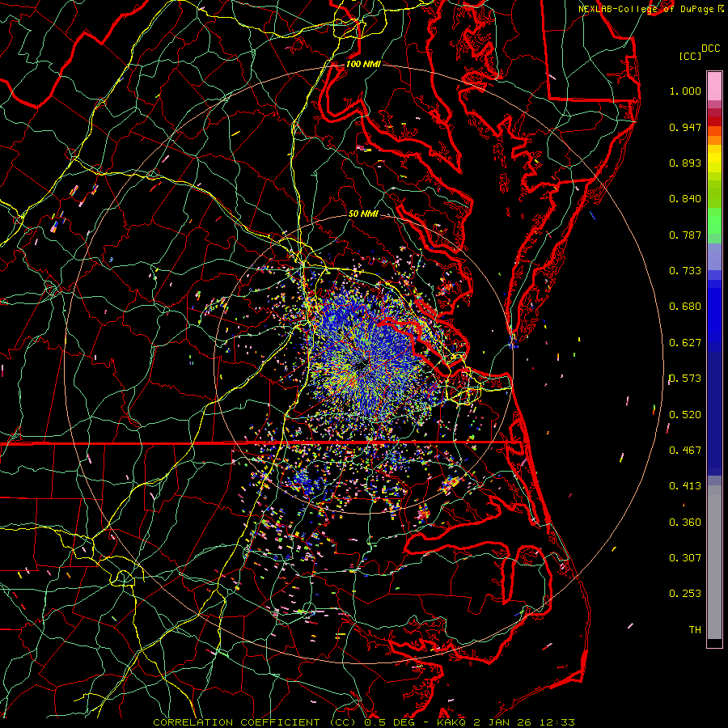
Task: Click the 1.000 value on color scale
Action: point(685,91)
